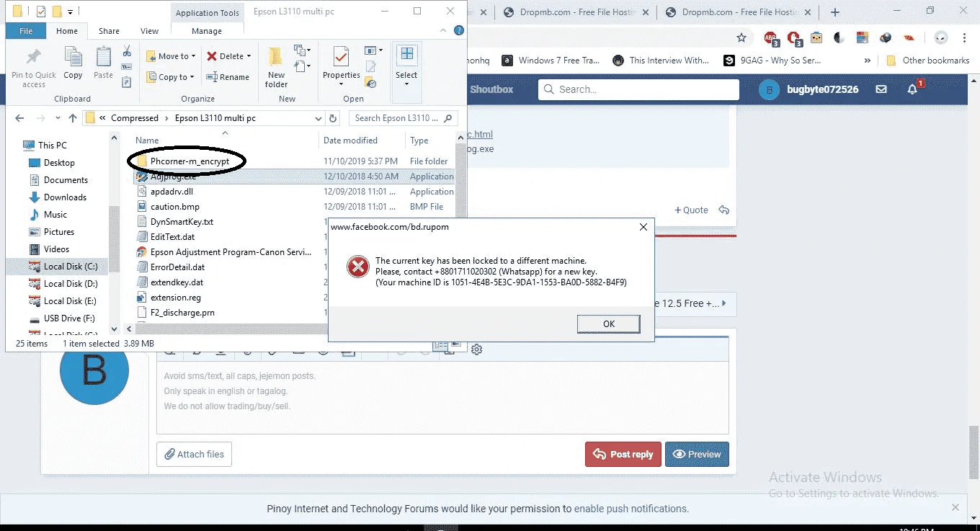Open the Shoutbox link in forum header

(491, 89)
